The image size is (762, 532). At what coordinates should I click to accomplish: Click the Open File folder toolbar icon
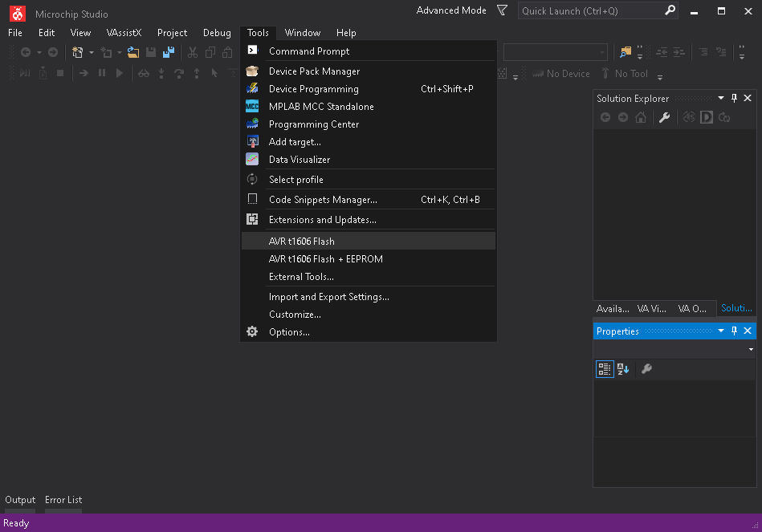pos(133,52)
